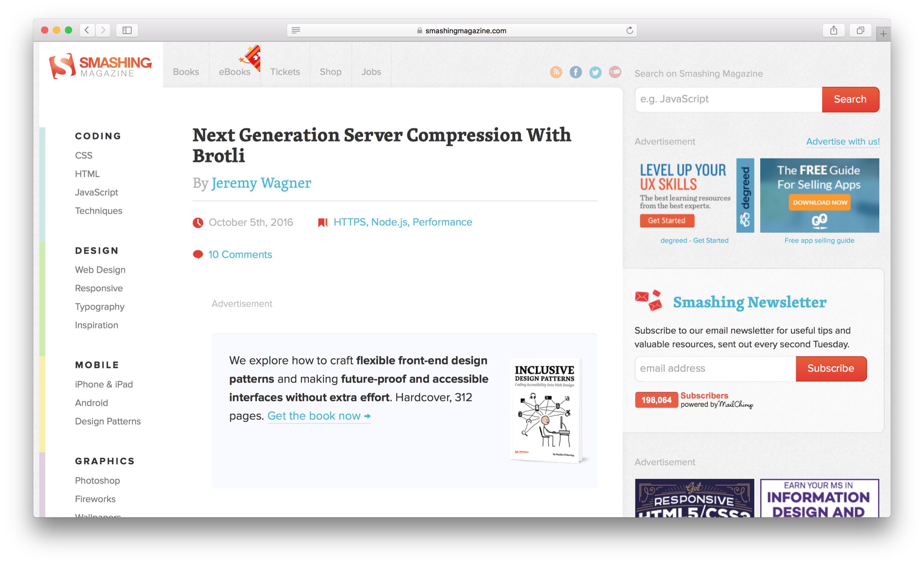Click the Smashing Magazine logo
The height and width of the screenshot is (565, 924).
click(x=100, y=66)
